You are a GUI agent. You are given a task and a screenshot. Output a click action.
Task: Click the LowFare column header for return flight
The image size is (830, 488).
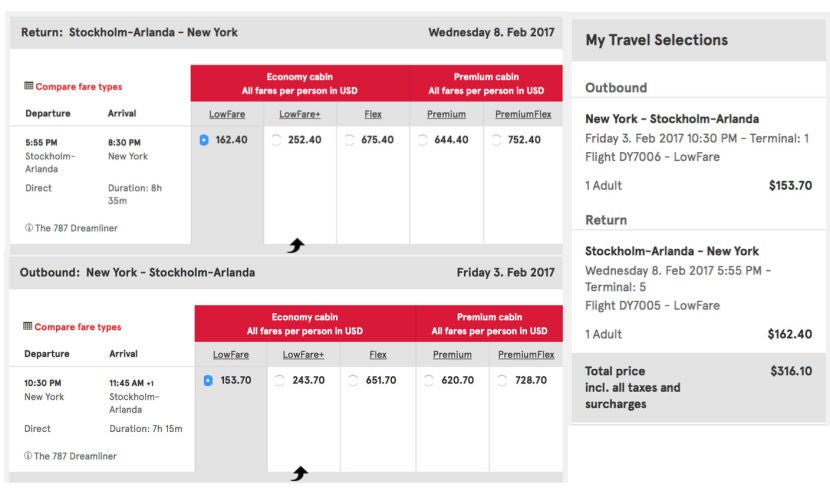pyautogui.click(x=227, y=114)
